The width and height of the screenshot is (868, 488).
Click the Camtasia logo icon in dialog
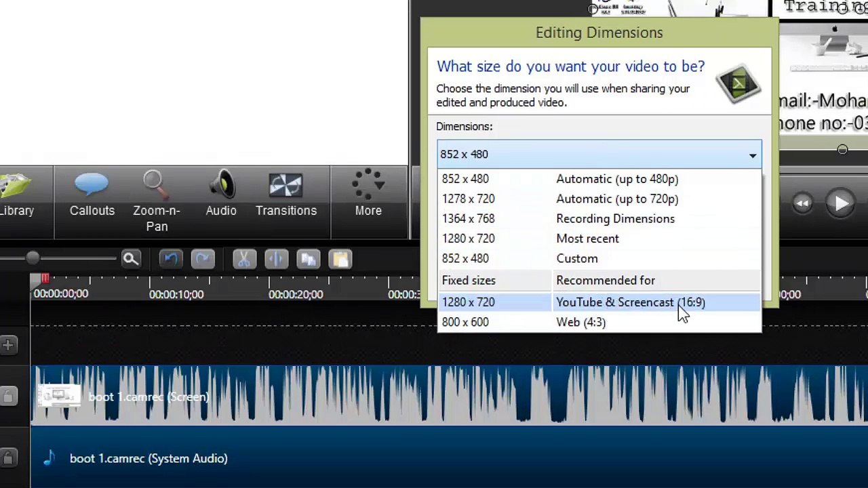(738, 84)
